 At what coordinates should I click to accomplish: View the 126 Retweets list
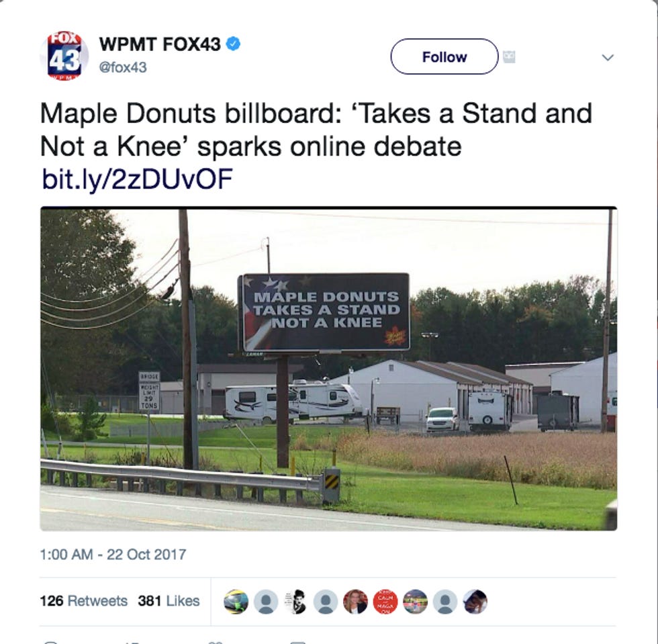(83, 601)
